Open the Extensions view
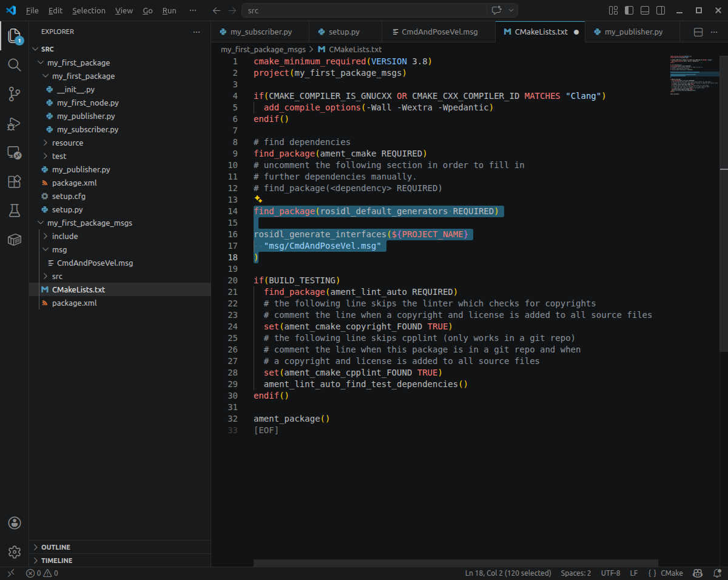728x580 pixels. click(x=15, y=181)
